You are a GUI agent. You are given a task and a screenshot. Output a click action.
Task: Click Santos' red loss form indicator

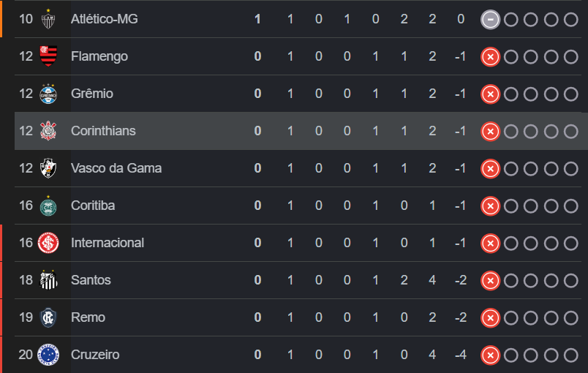click(490, 280)
